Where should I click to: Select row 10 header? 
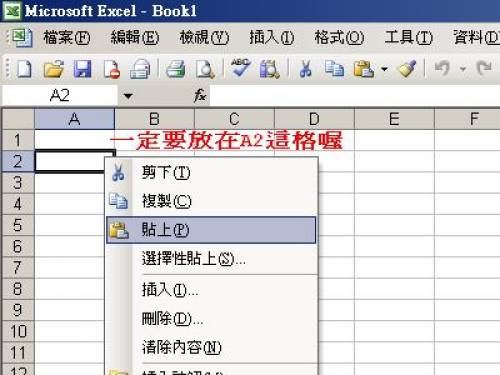click(x=18, y=331)
